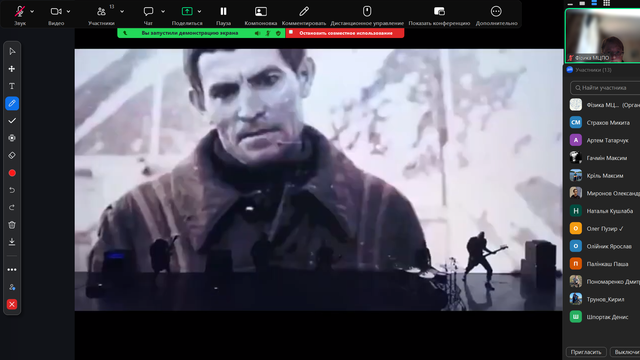The width and height of the screenshot is (640, 360).
Task: Open video options arrow next to Видео
Action: click(68, 11)
